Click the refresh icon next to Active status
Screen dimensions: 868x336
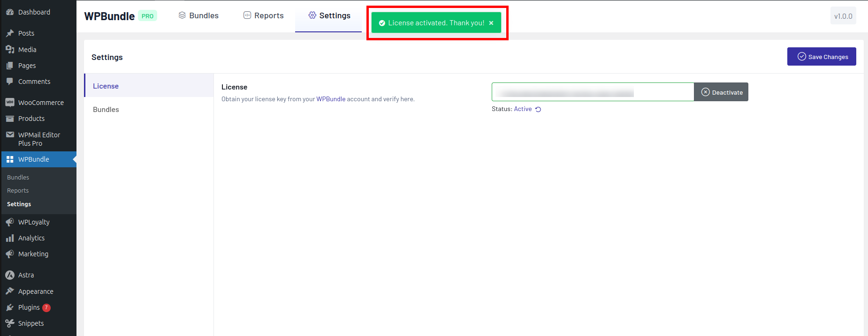[x=538, y=109]
